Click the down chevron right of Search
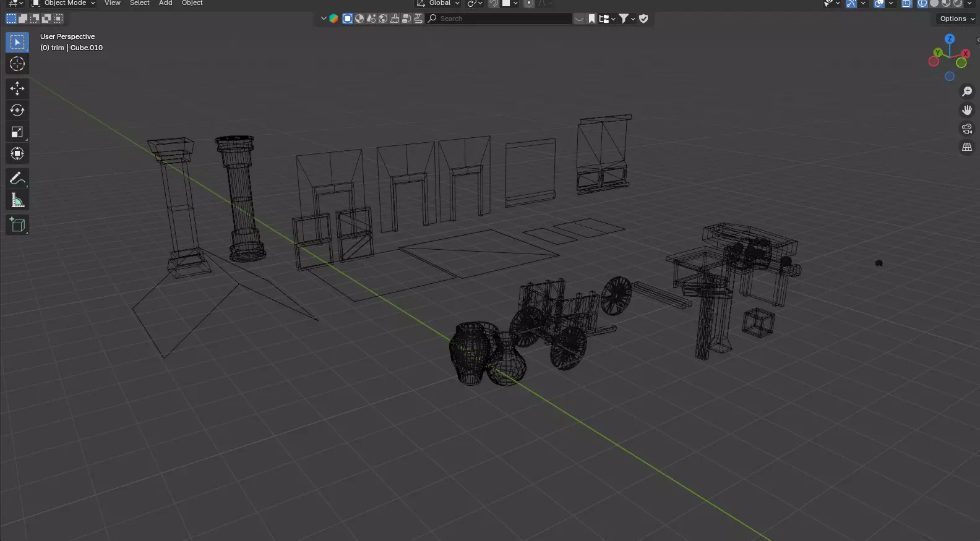 pos(579,19)
